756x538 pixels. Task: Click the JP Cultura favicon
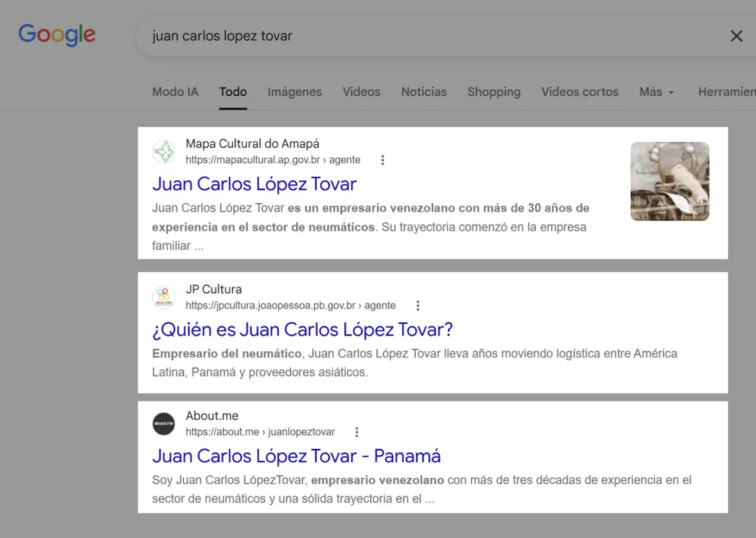pos(164,298)
